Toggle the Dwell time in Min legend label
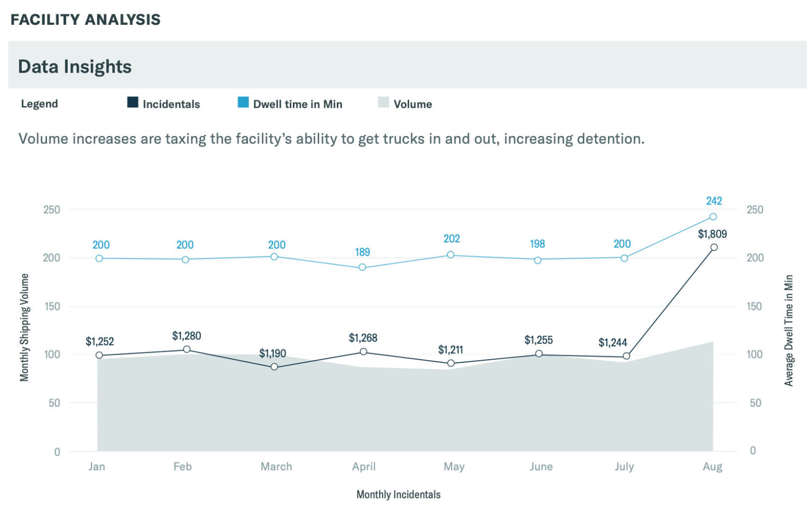Image resolution: width=812 pixels, height=522 pixels. (298, 104)
